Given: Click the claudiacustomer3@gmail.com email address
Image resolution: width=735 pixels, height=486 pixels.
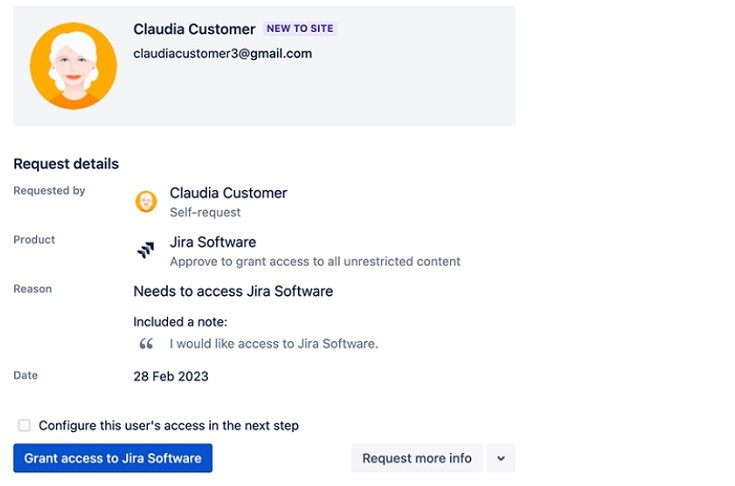Looking at the screenshot, I should 223,53.
